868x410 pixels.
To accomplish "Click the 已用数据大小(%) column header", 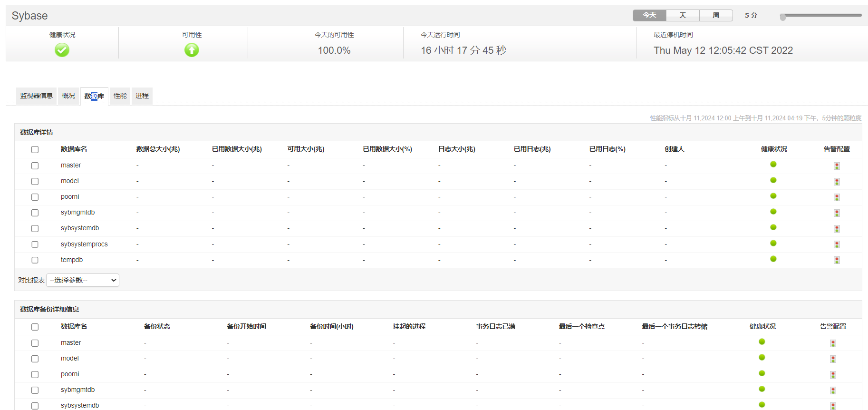I will pos(387,149).
